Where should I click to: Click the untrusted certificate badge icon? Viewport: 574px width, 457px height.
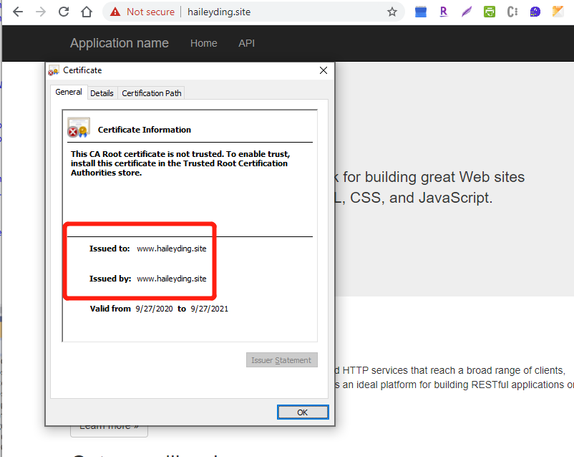[78, 127]
